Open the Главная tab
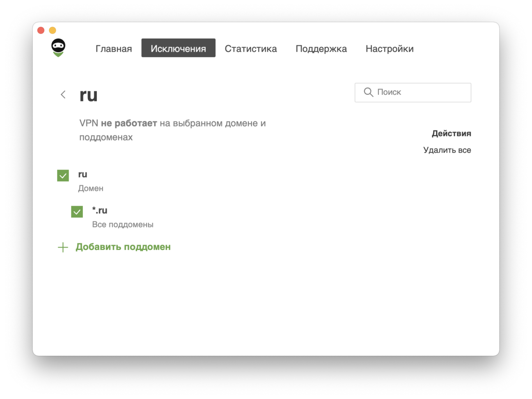532x399 pixels. pos(114,48)
